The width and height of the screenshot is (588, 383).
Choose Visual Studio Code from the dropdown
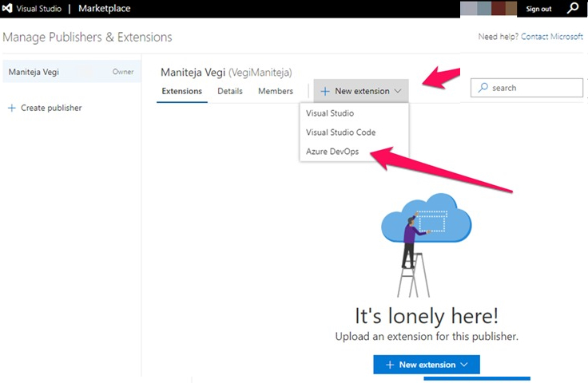coord(340,132)
